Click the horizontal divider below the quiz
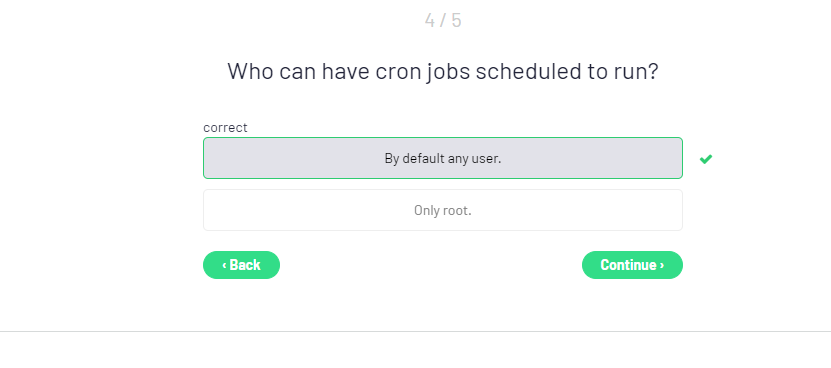The width and height of the screenshot is (831, 368). (416, 331)
